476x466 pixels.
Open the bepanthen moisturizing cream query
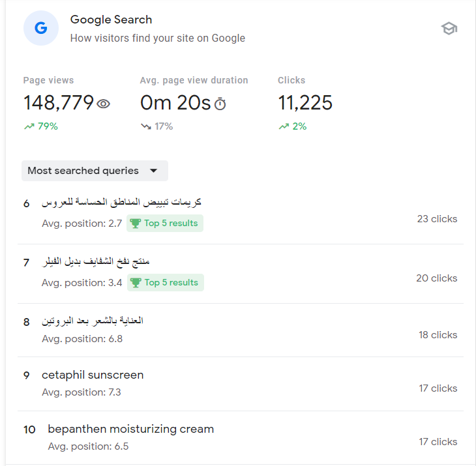coord(130,429)
